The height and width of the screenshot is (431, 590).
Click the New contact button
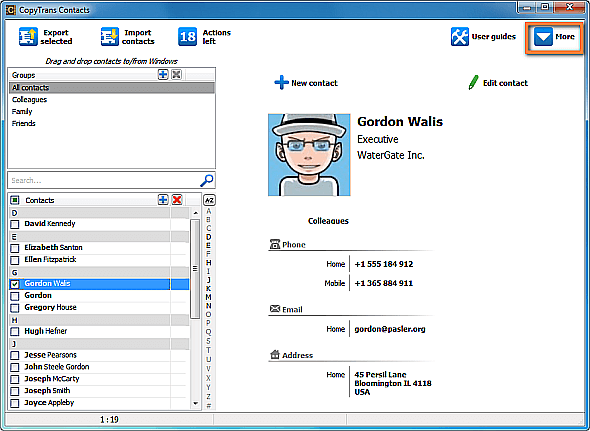pyautogui.click(x=306, y=83)
